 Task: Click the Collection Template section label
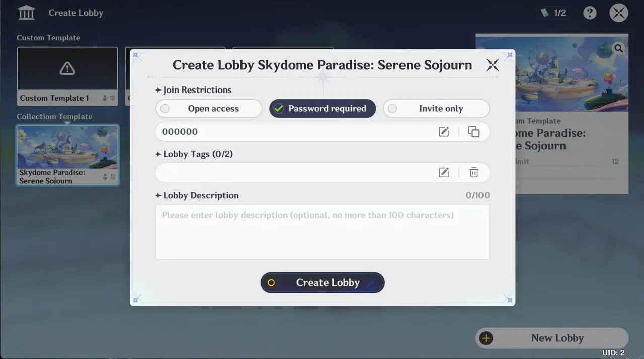(x=54, y=116)
